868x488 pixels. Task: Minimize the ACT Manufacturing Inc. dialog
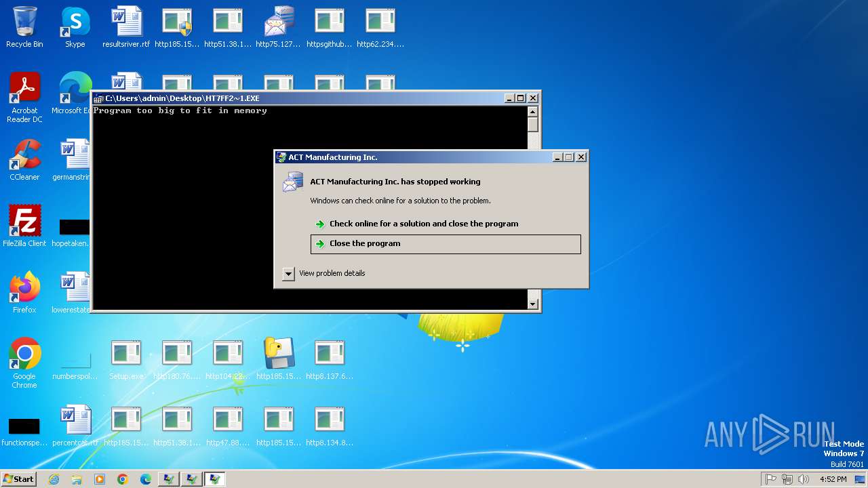557,157
